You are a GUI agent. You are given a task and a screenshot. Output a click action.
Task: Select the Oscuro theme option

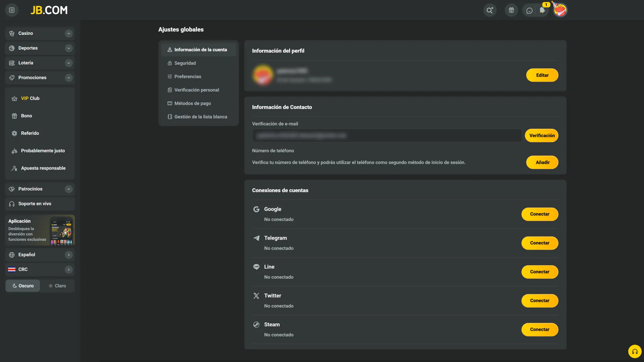pyautogui.click(x=23, y=286)
